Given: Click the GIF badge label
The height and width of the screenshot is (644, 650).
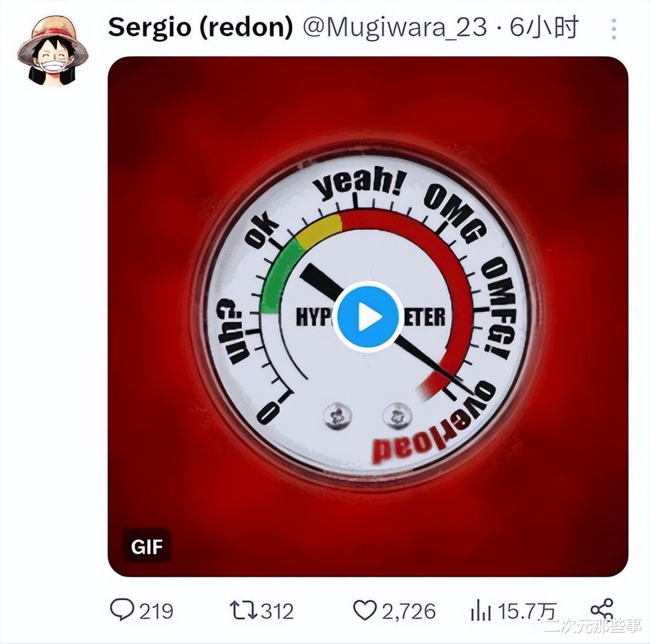Looking at the screenshot, I should pyautogui.click(x=147, y=547).
